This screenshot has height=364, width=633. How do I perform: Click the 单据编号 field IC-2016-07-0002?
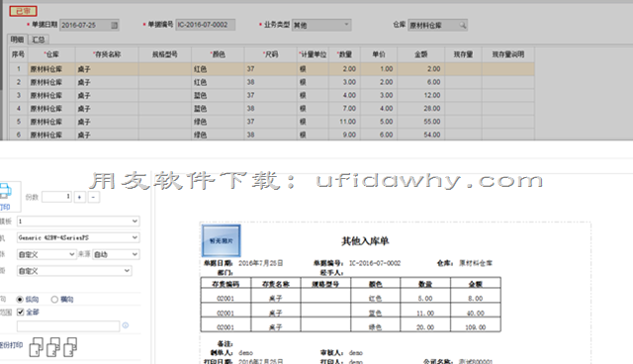click(206, 25)
